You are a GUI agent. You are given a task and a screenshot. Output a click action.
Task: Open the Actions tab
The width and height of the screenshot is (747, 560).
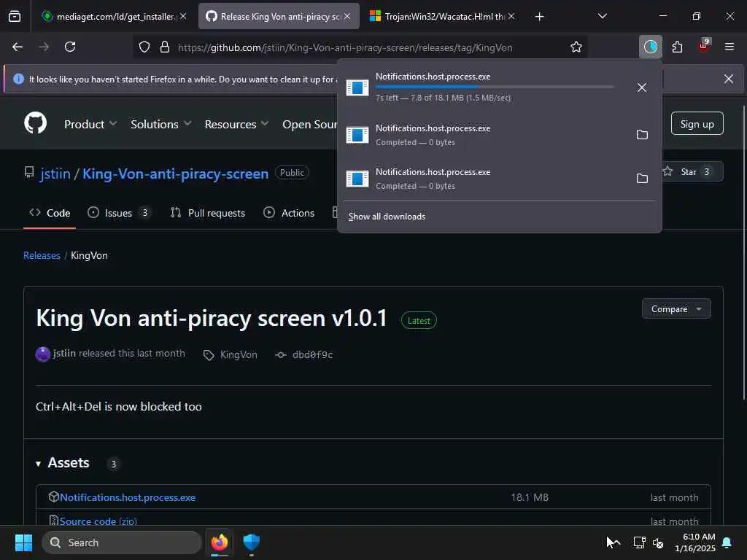click(x=289, y=213)
